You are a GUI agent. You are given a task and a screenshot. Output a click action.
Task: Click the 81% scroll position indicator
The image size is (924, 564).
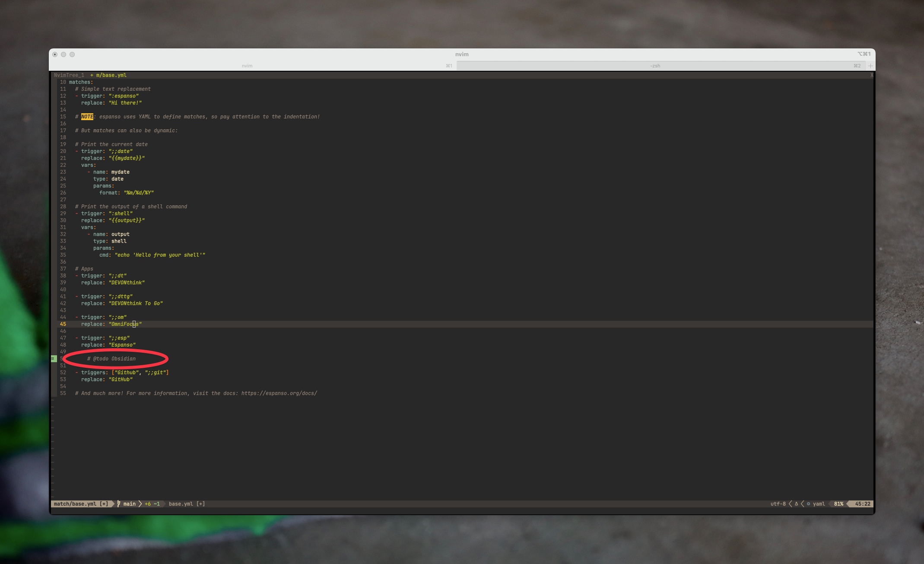838,503
